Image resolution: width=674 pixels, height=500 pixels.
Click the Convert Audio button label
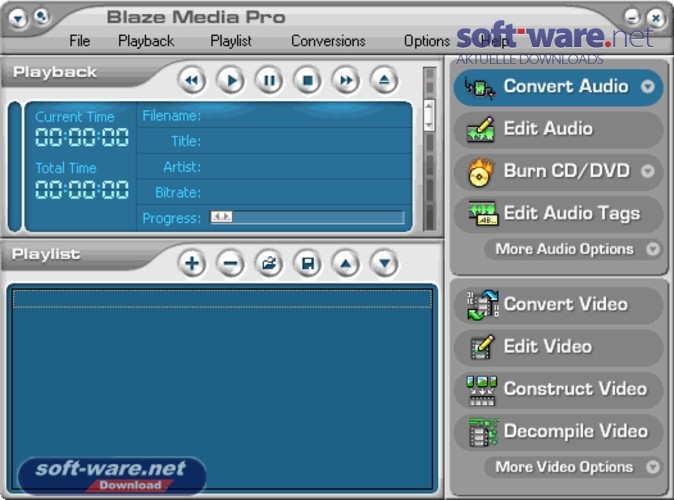[x=566, y=86]
